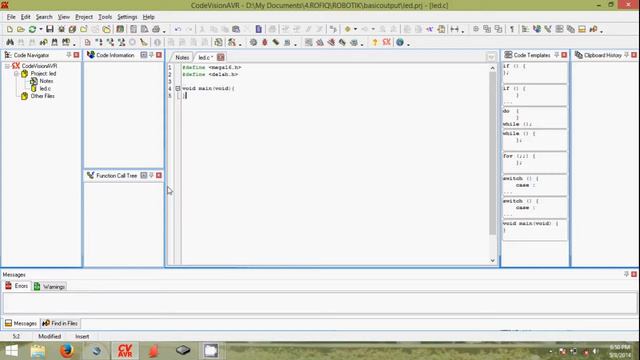Click the green Reload icon
Screen dimensions: 640x360
point(32,29)
